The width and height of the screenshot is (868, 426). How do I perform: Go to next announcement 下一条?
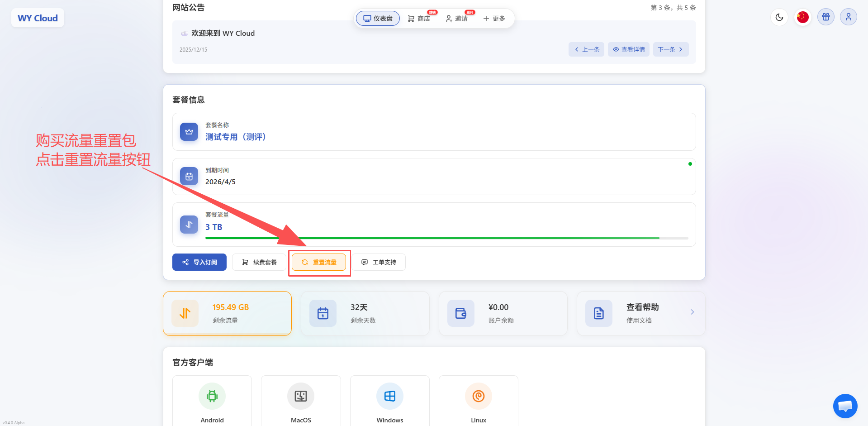tap(670, 49)
